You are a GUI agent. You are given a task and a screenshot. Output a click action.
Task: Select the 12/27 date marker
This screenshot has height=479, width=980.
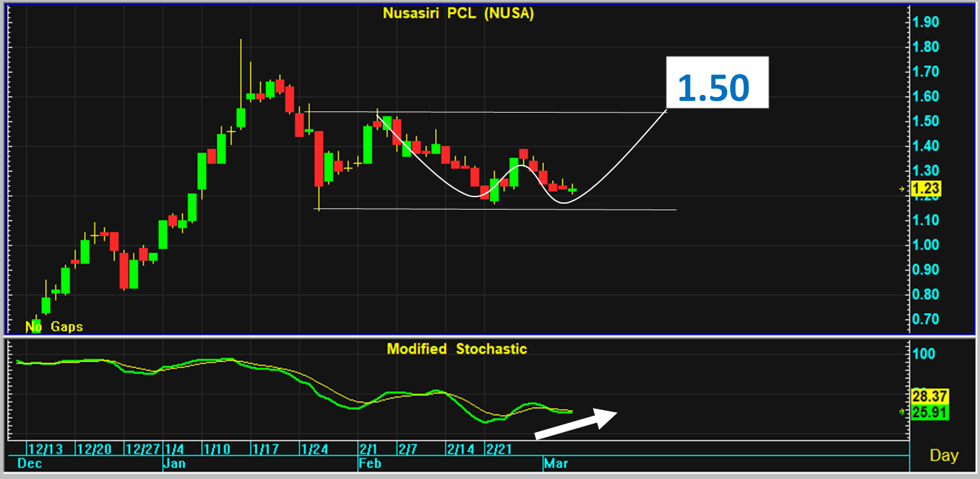click(143, 449)
